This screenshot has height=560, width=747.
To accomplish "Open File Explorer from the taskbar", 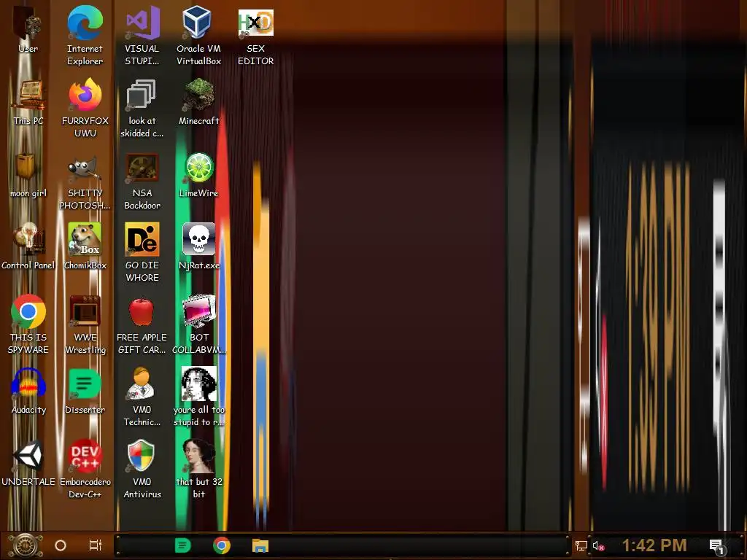I will tap(260, 545).
